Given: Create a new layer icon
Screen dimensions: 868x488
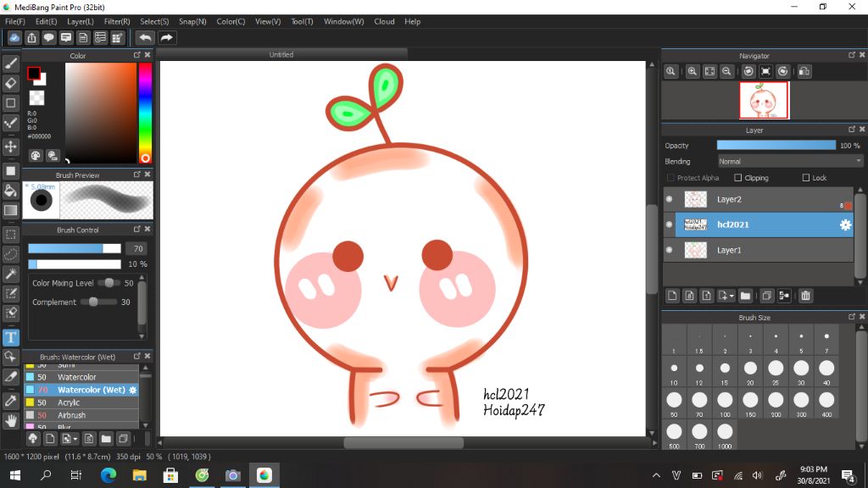Looking at the screenshot, I should tap(672, 296).
